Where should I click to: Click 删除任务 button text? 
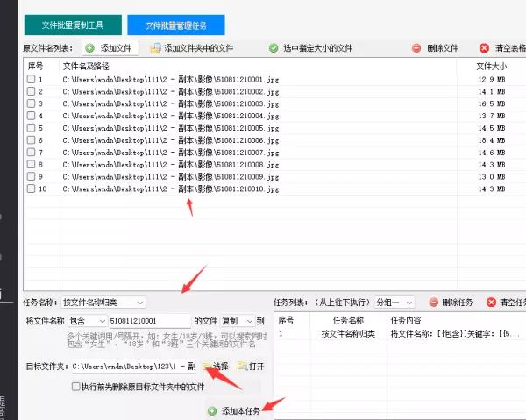(x=458, y=303)
